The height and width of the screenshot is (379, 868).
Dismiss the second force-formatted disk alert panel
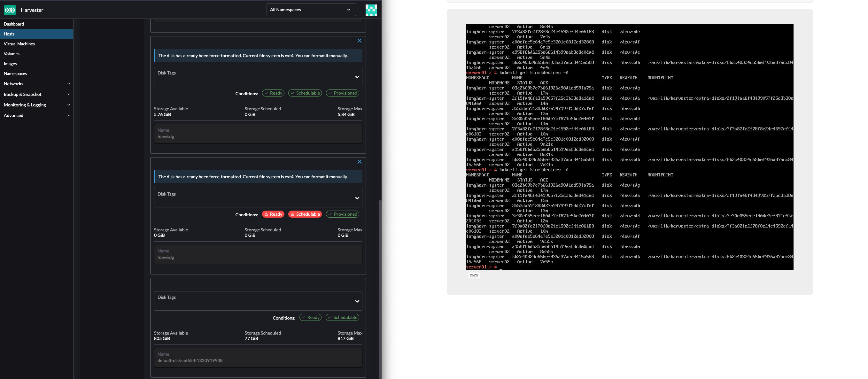click(x=359, y=162)
